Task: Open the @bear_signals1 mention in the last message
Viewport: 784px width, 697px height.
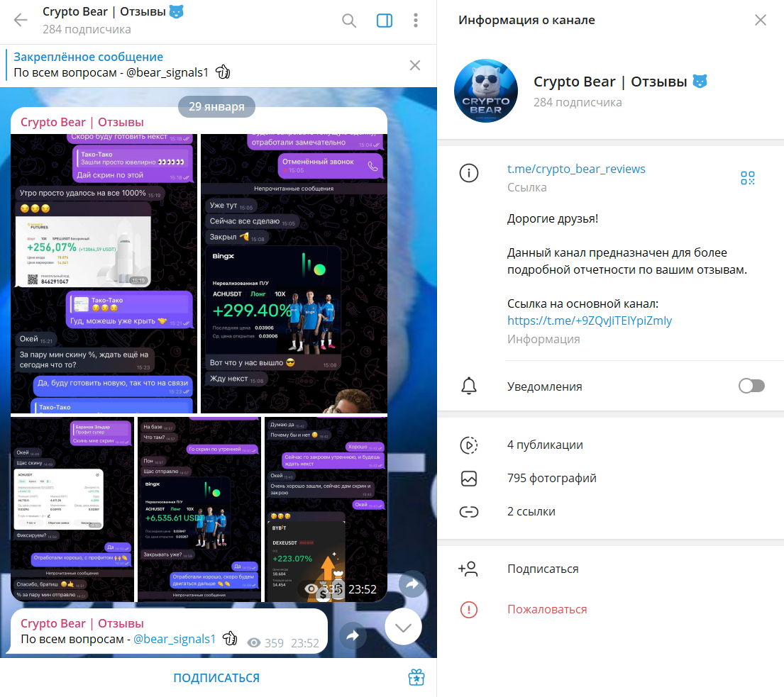Action: tap(174, 639)
